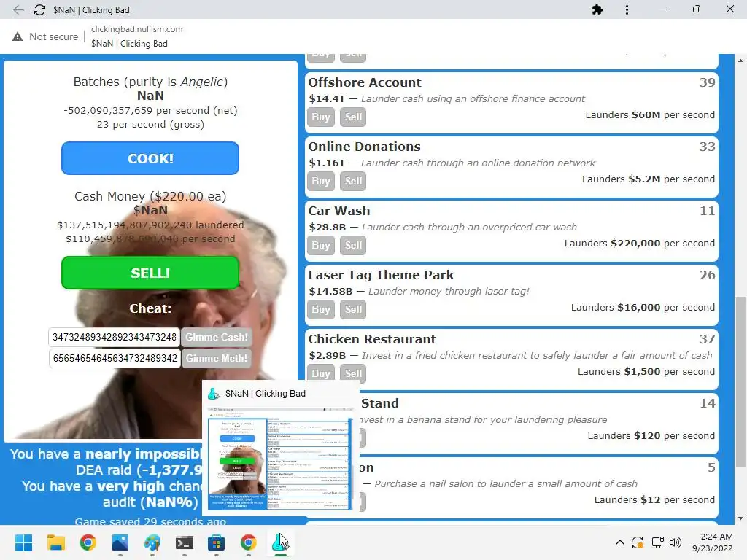
Task: Click the Gimme Cash! cheat button
Action: coord(216,337)
